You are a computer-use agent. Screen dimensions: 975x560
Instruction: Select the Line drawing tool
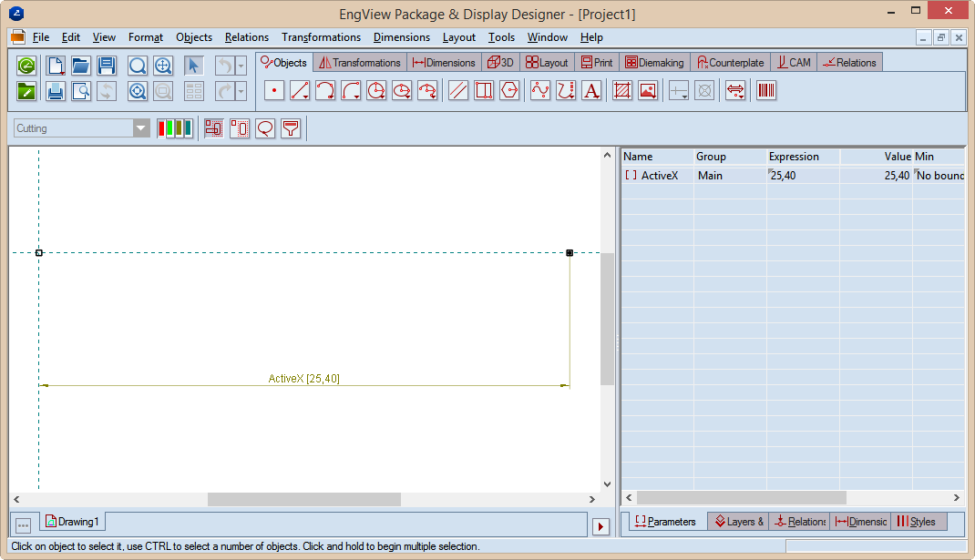300,91
